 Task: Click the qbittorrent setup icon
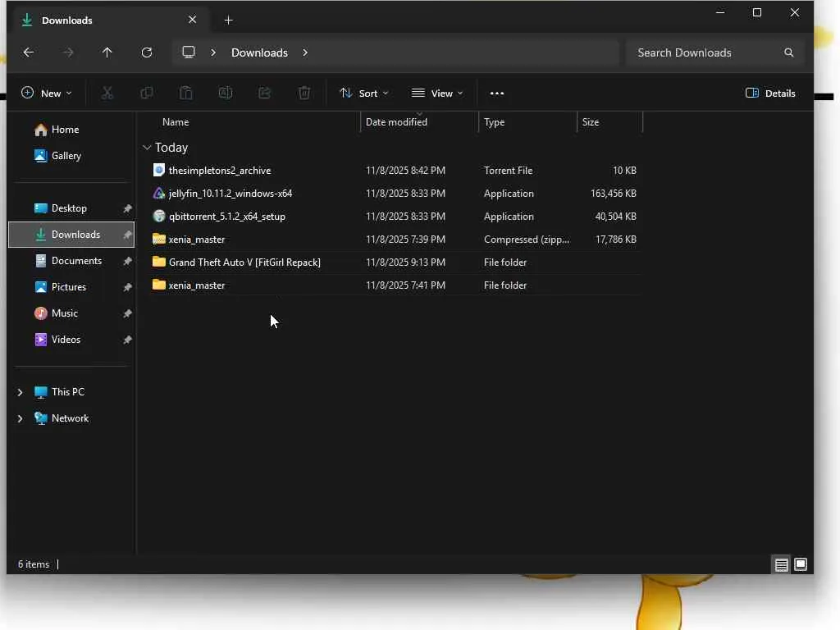tap(158, 217)
